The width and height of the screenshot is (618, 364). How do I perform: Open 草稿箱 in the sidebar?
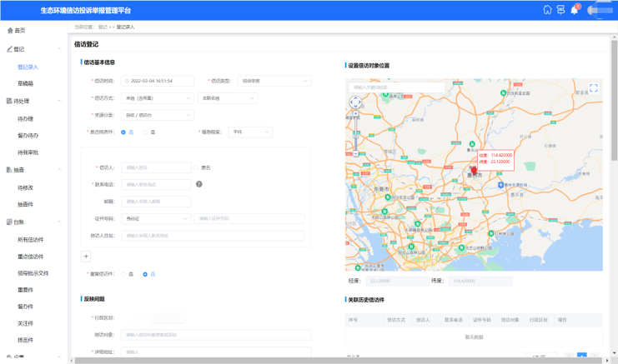coord(26,84)
